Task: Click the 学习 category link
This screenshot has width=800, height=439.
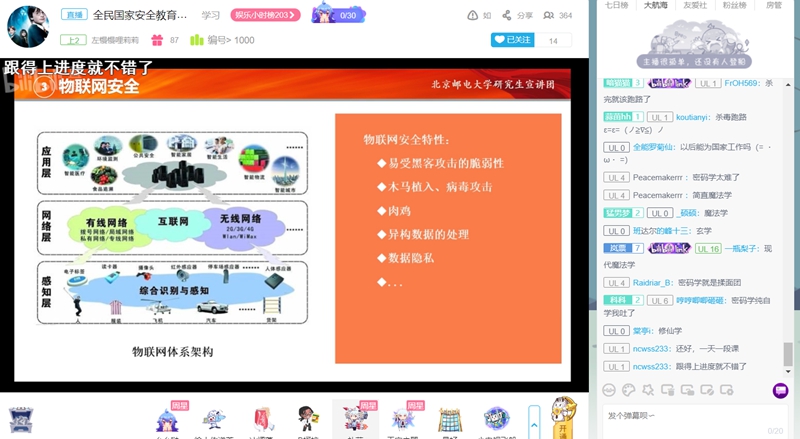Action: point(210,15)
